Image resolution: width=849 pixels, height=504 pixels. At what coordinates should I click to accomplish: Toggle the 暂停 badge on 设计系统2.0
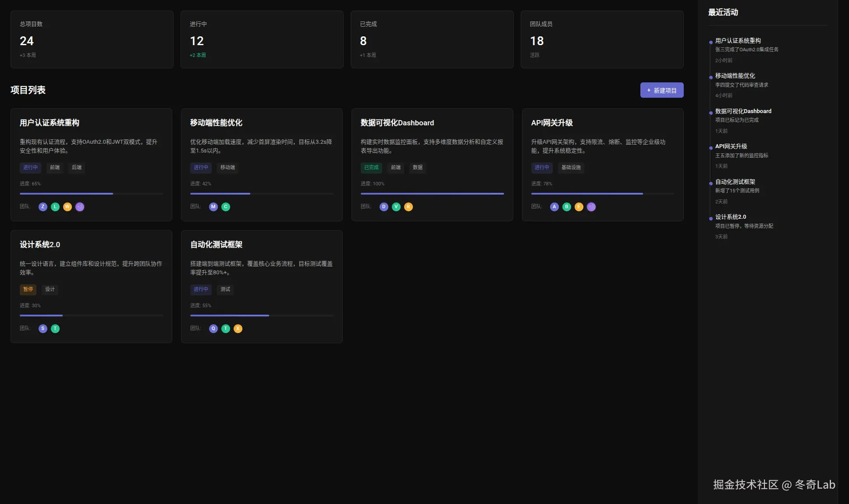pyautogui.click(x=28, y=289)
